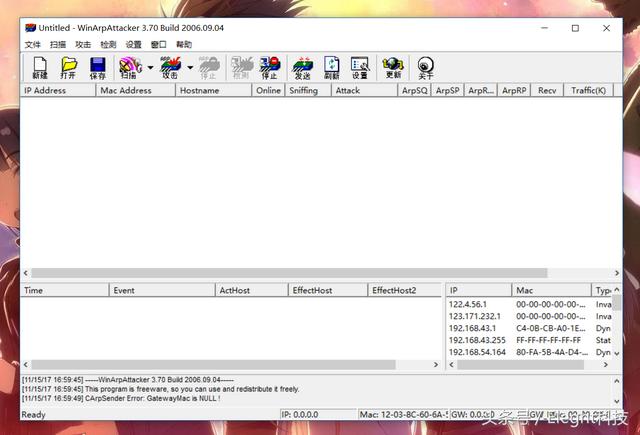Open 设置 (Settings) from the toolbar

click(x=360, y=68)
